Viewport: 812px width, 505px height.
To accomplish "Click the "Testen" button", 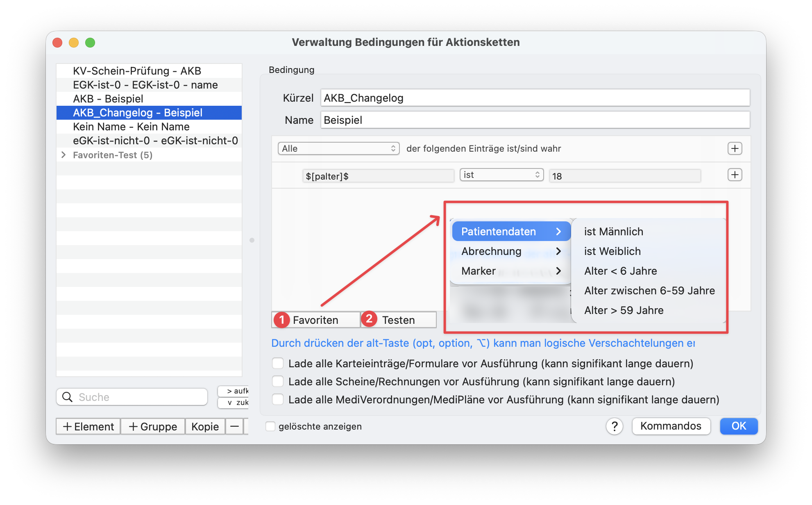I will pos(398,320).
